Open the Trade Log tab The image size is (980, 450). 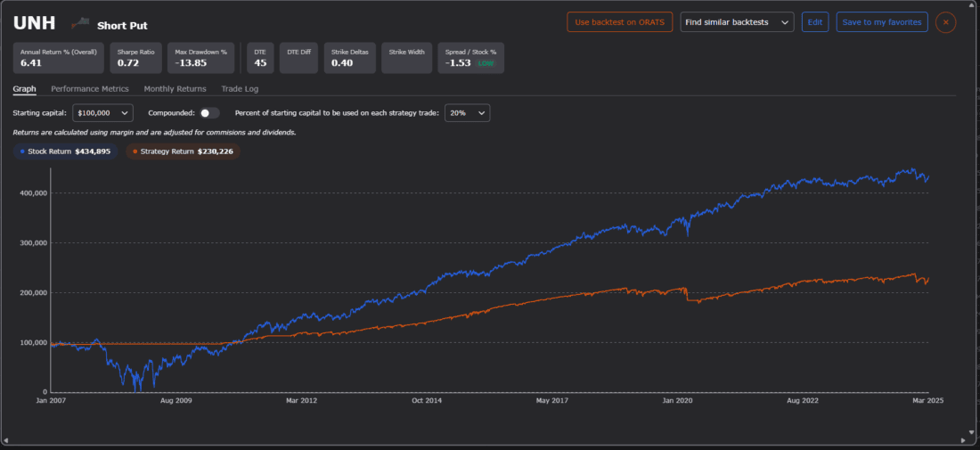(x=240, y=89)
